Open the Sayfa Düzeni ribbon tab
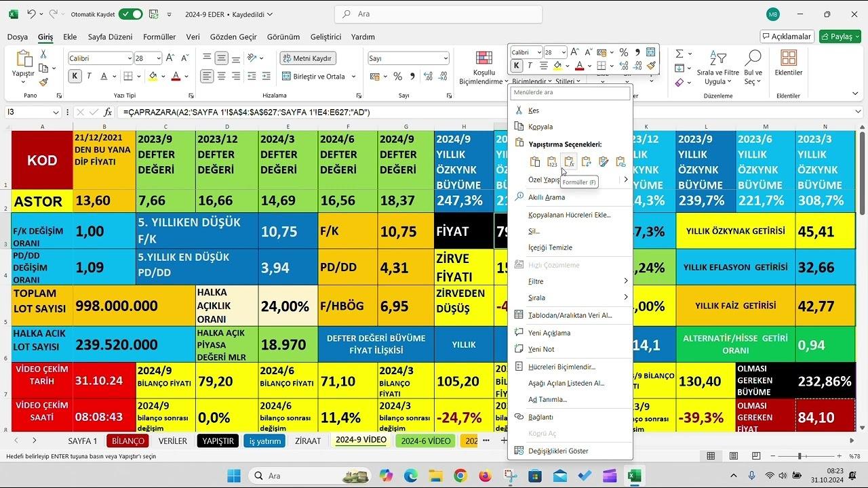The width and height of the screenshot is (868, 488). tap(110, 37)
